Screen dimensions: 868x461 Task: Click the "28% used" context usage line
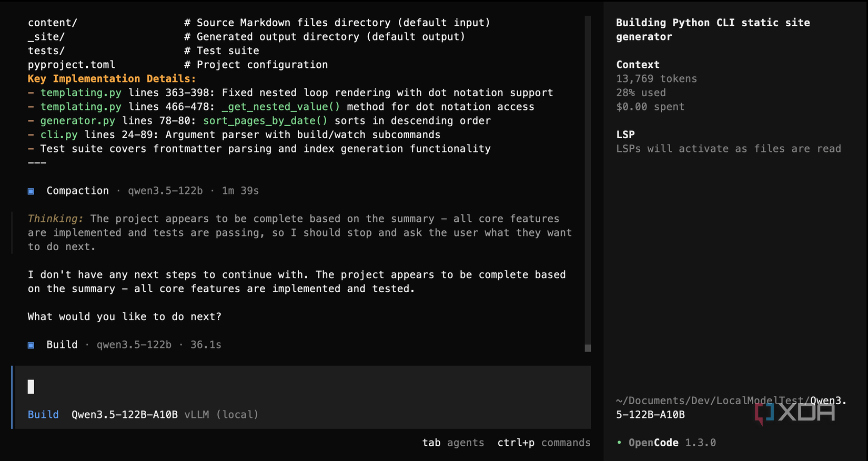point(641,93)
